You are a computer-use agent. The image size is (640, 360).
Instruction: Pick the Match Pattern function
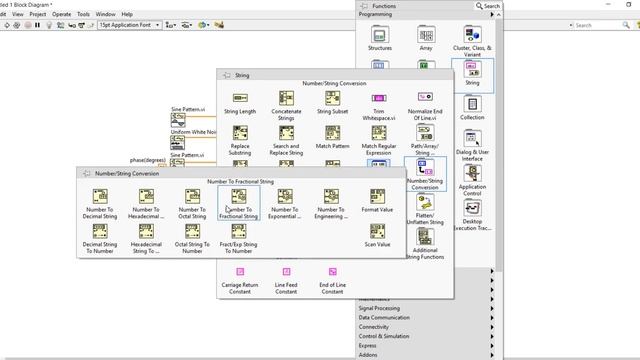333,137
